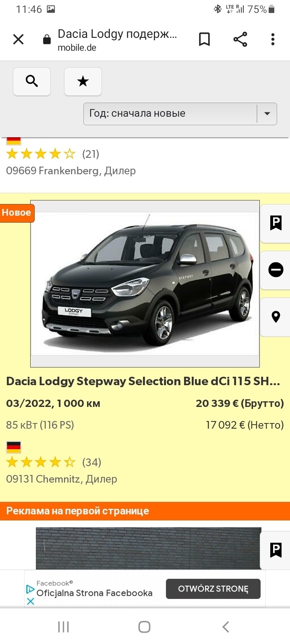Bookmark this page in browser toolbar
The image size is (290, 644).
[205, 39]
